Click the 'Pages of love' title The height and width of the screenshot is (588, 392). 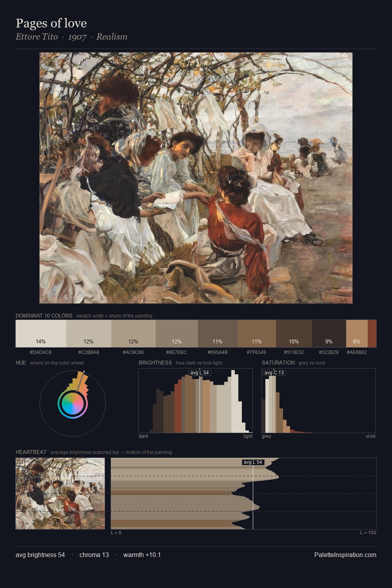pyautogui.click(x=51, y=23)
